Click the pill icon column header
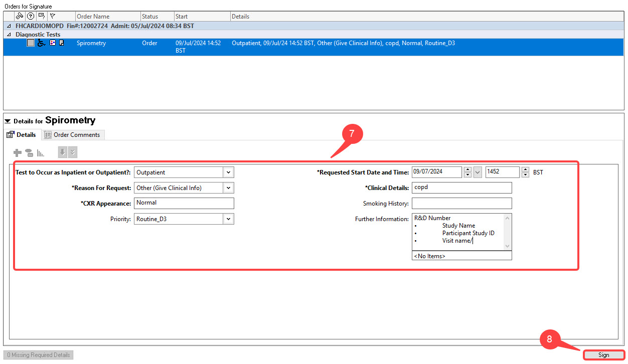Screen dimensions: 628x364 20,16
